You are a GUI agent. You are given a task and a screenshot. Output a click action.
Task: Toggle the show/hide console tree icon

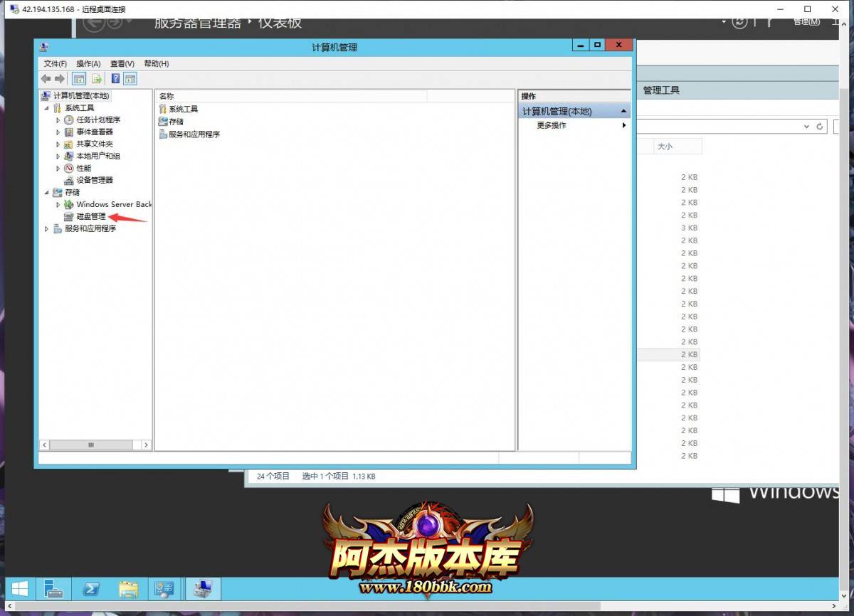[x=79, y=79]
